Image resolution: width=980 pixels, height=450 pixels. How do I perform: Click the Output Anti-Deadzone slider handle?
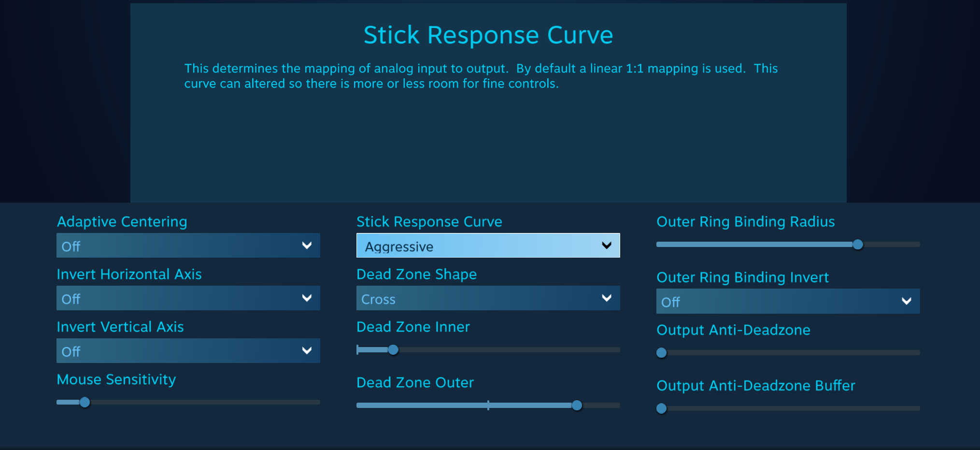pyautogui.click(x=662, y=353)
